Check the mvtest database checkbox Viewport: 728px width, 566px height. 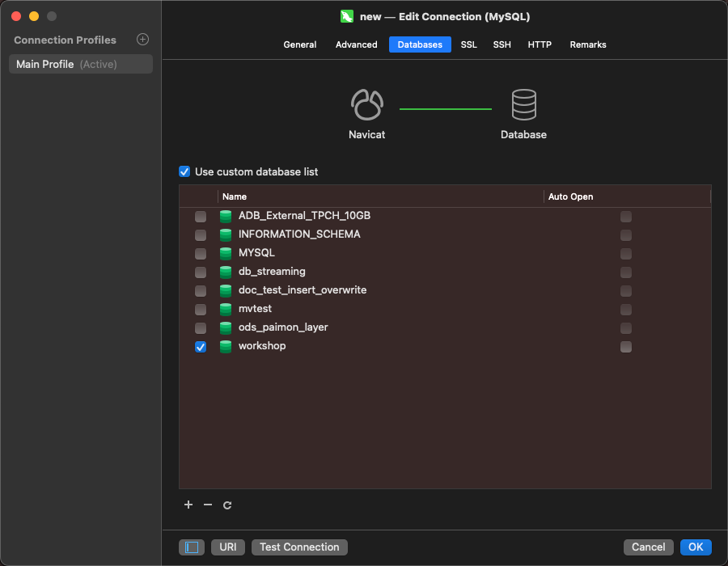pos(201,310)
